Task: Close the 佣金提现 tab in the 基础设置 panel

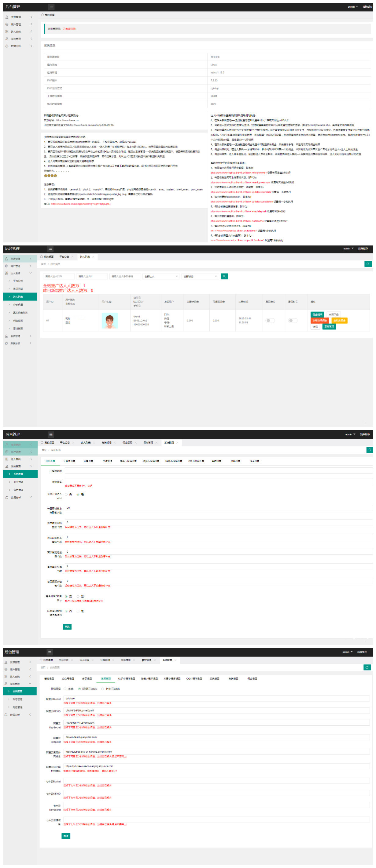Action: click(135, 442)
